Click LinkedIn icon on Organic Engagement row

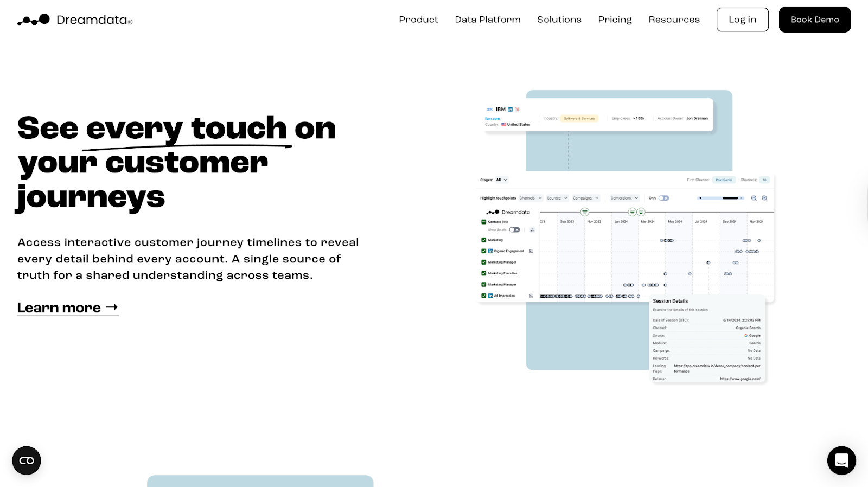(x=490, y=251)
